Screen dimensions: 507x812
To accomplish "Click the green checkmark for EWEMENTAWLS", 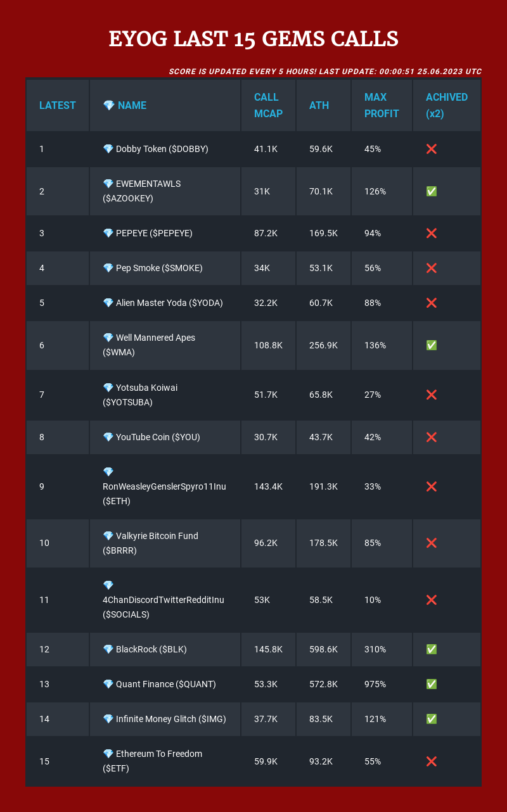I will (x=432, y=191).
